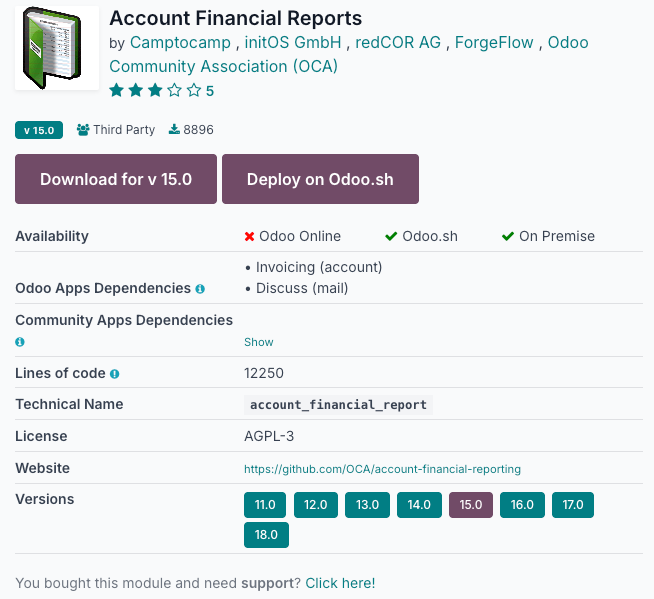This screenshot has width=654, height=599.
Task: Open the redCOR AG author link
Action: pyautogui.click(x=398, y=43)
